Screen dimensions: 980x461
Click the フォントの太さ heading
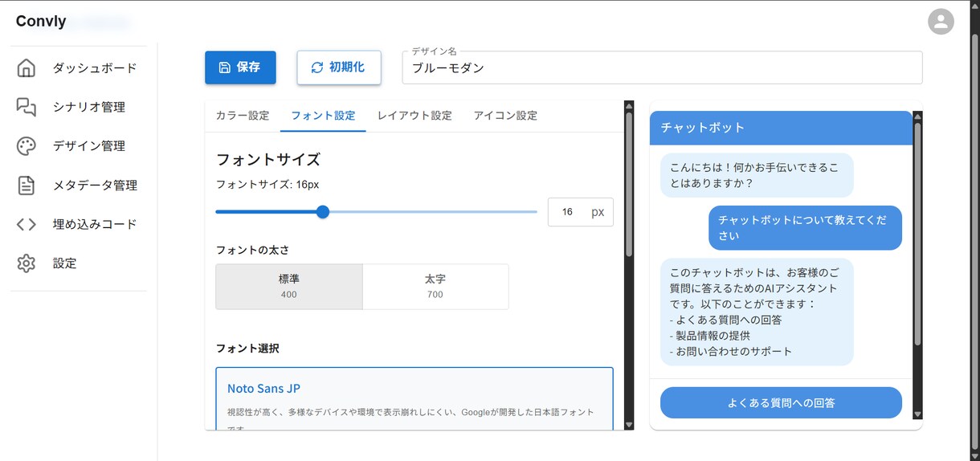click(253, 250)
